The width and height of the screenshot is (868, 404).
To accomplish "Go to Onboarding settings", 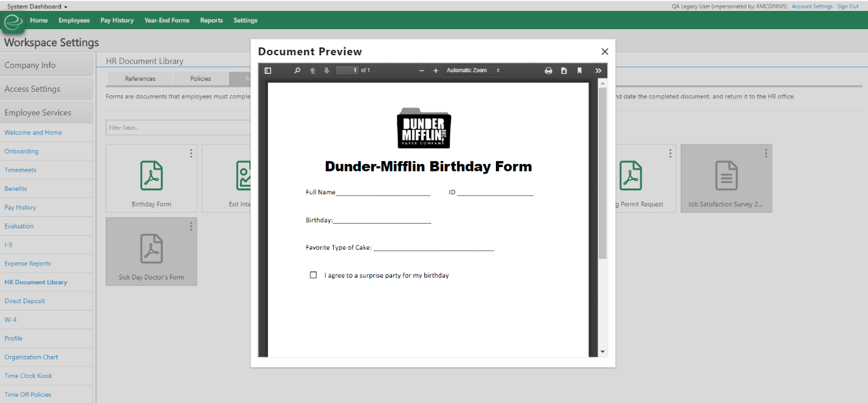I will (21, 151).
